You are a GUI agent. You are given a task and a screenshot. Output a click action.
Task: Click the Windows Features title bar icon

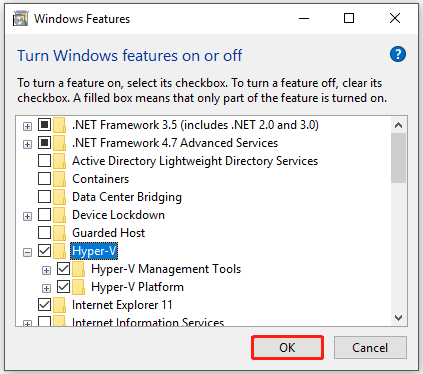[20, 19]
